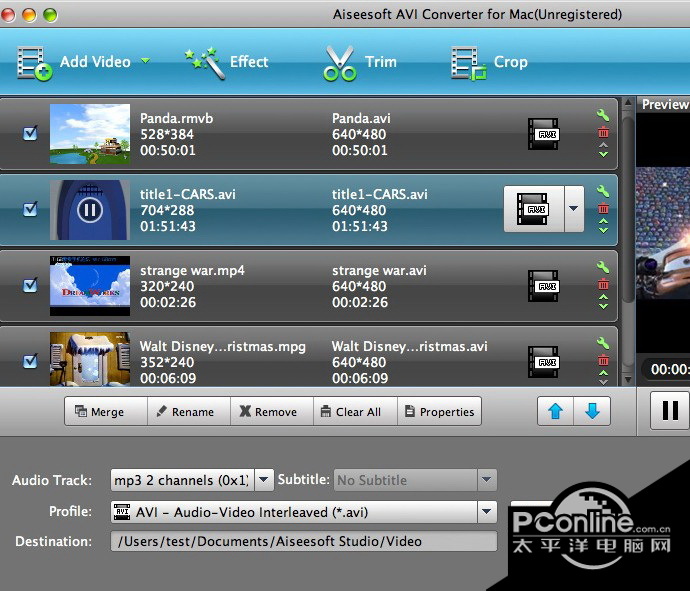Click the Add Video toolbar icon
The height and width of the screenshot is (591, 690).
[34, 63]
